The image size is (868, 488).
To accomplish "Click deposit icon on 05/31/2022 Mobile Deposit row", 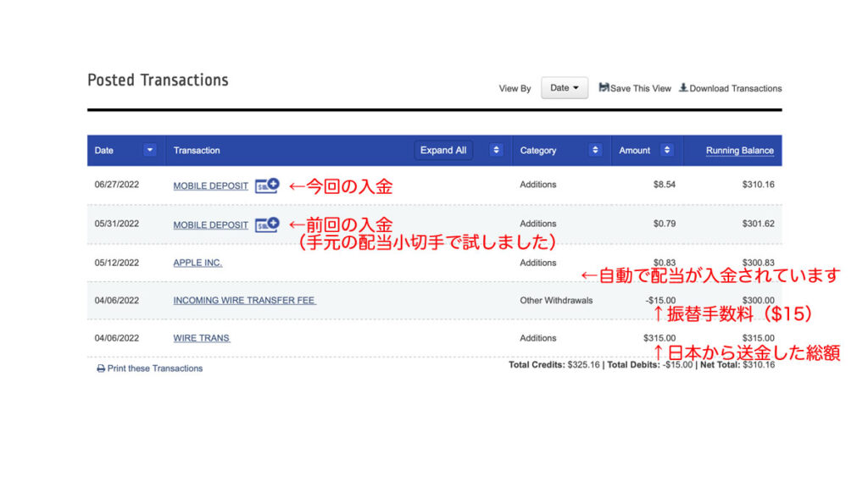I will click(267, 225).
